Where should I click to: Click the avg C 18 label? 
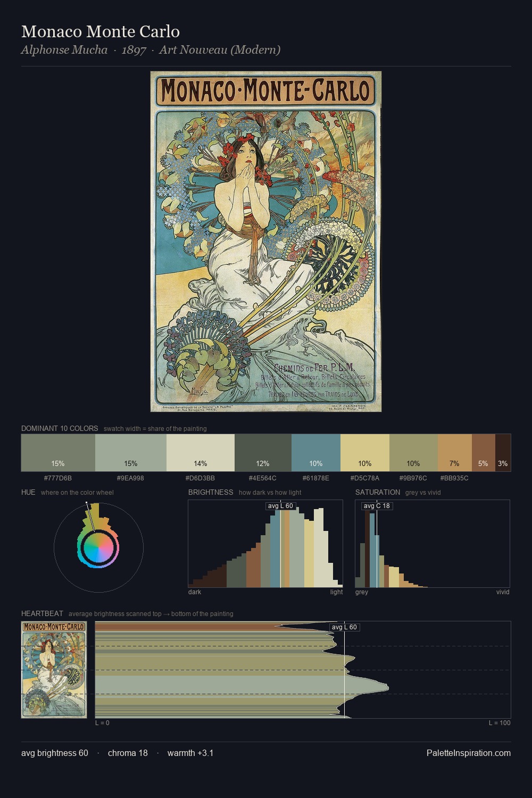point(377,506)
